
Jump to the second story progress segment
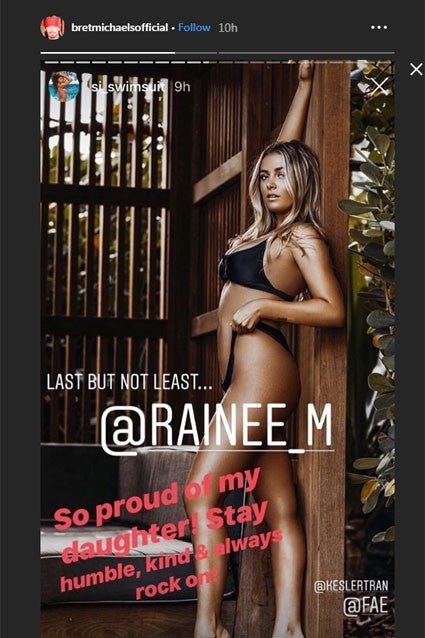click(307, 53)
